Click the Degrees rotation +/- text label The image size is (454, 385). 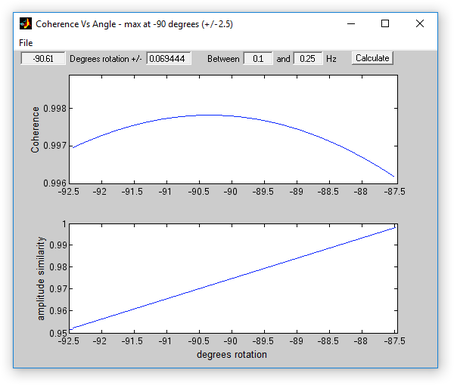pos(106,59)
